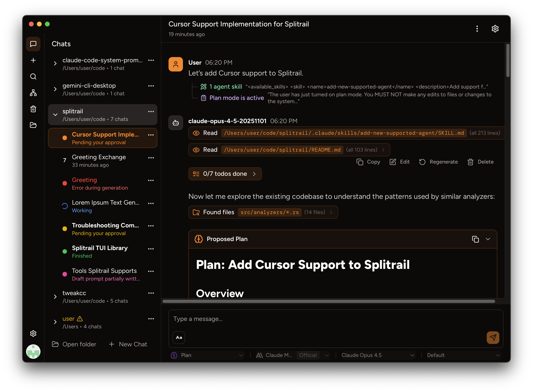Click the Type a message input field
Screen dimensions: 533x392
[x=335, y=319]
